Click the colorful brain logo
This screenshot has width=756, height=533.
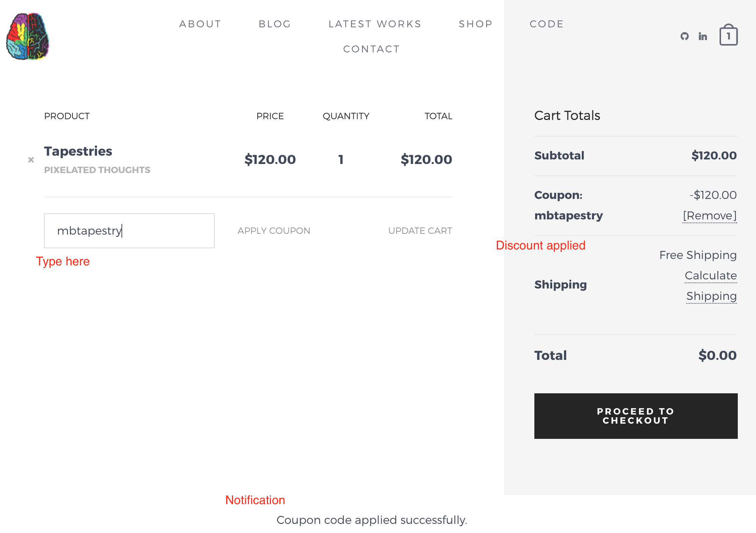coord(28,36)
